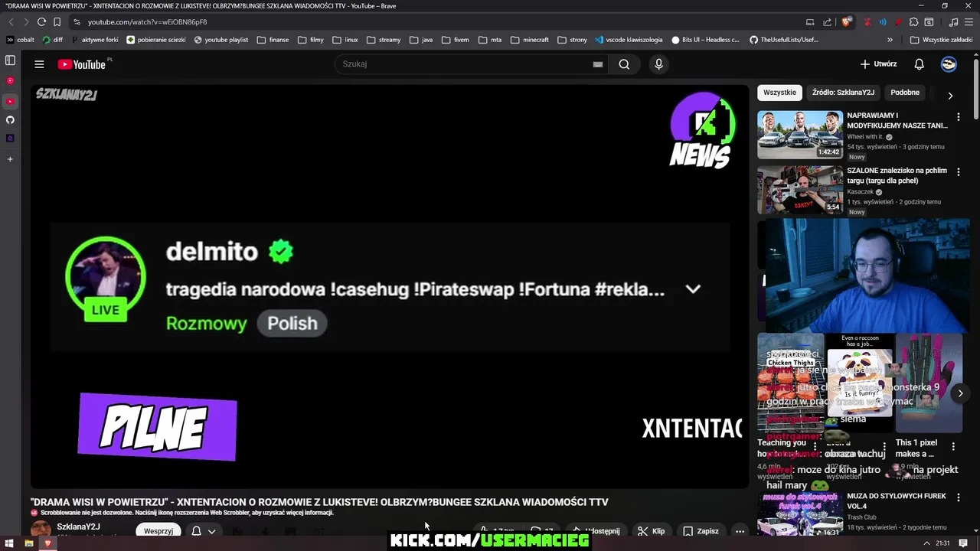Viewport: 980px width, 551px height.
Task: Open the finanse bookmarks folder
Action: (273, 40)
